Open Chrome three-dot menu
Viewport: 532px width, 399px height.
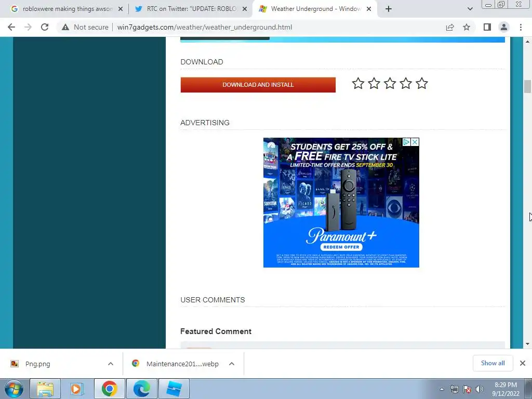[x=521, y=27]
